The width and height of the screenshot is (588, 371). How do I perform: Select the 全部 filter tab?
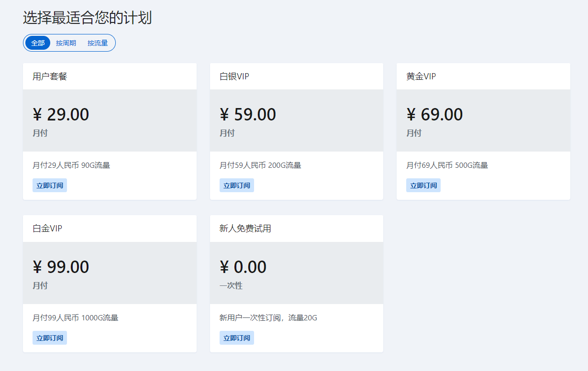[x=38, y=43]
